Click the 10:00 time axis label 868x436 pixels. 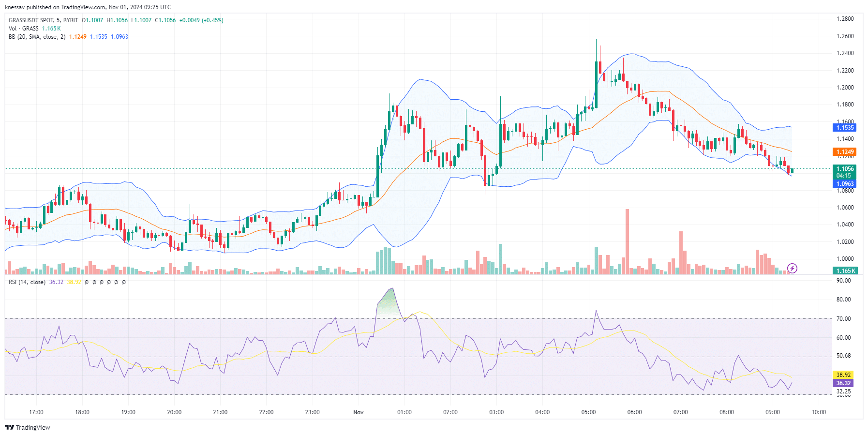819,412
